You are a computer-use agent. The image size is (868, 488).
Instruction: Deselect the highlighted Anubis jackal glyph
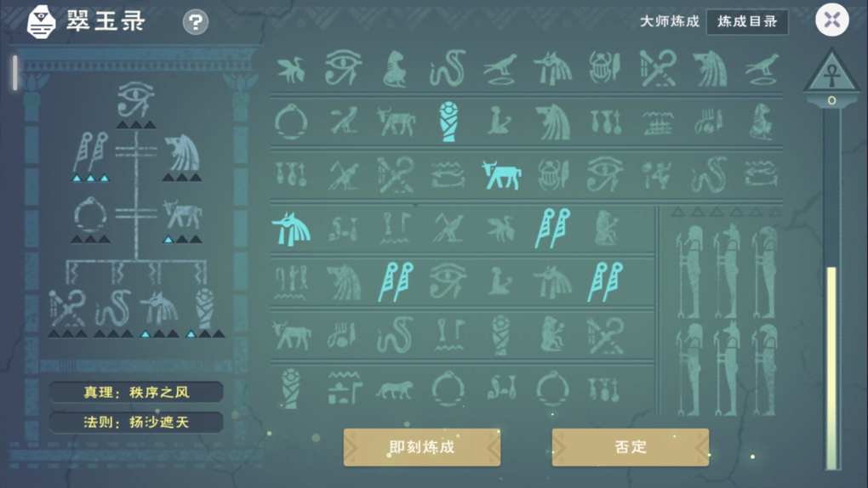tap(291, 228)
